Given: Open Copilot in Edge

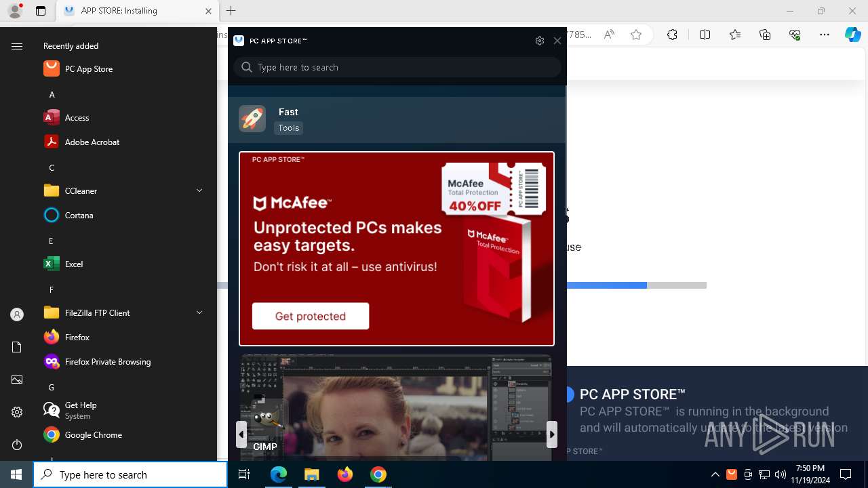Looking at the screenshot, I should pos(853,35).
